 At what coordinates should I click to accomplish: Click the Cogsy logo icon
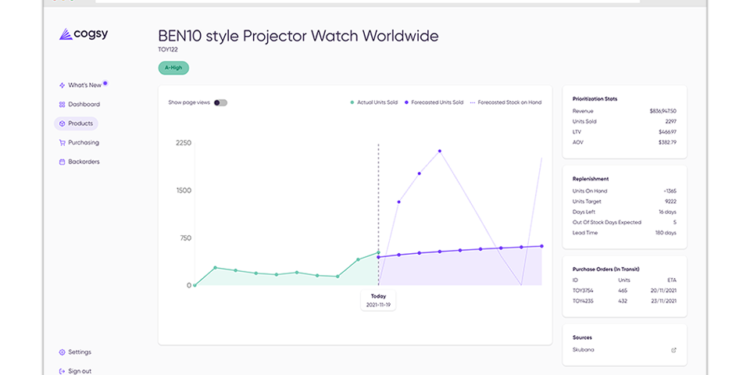66,34
